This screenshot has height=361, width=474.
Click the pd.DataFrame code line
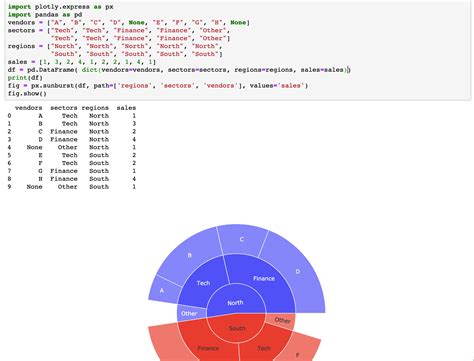[x=179, y=70]
